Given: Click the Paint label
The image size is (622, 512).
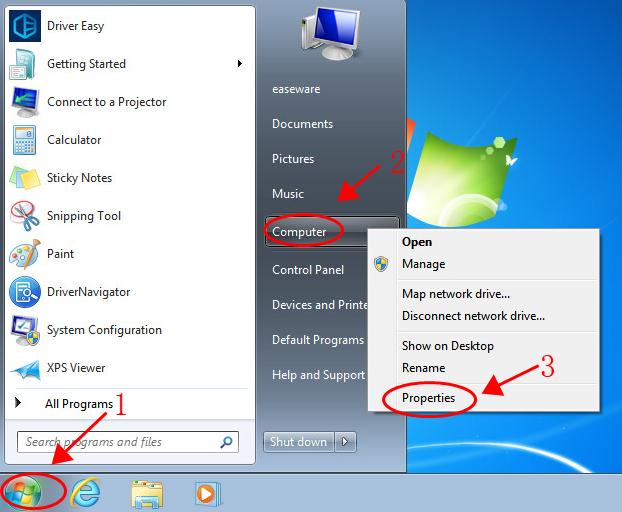Looking at the screenshot, I should point(60,254).
